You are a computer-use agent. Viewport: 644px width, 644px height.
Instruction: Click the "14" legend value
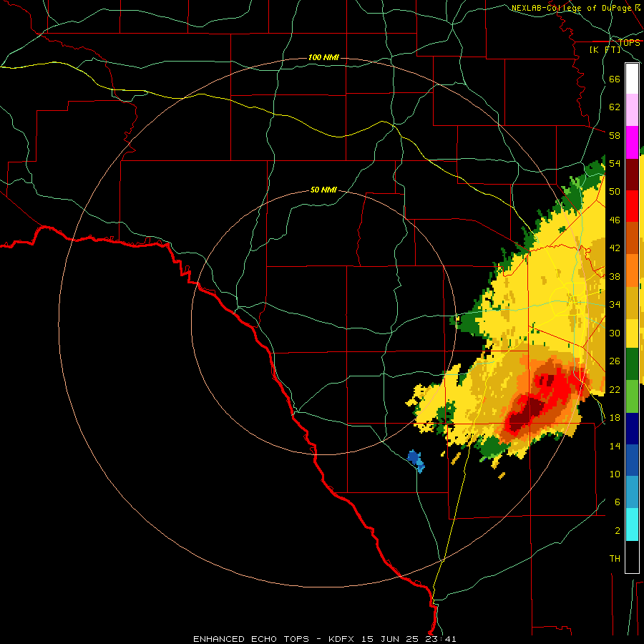pyautogui.click(x=615, y=446)
